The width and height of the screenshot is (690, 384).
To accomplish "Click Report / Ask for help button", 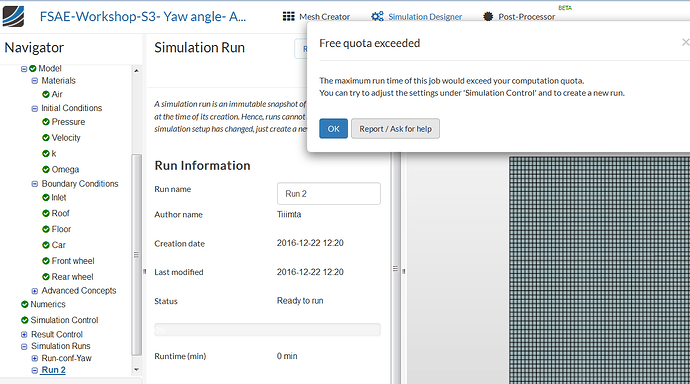I will (x=395, y=128).
